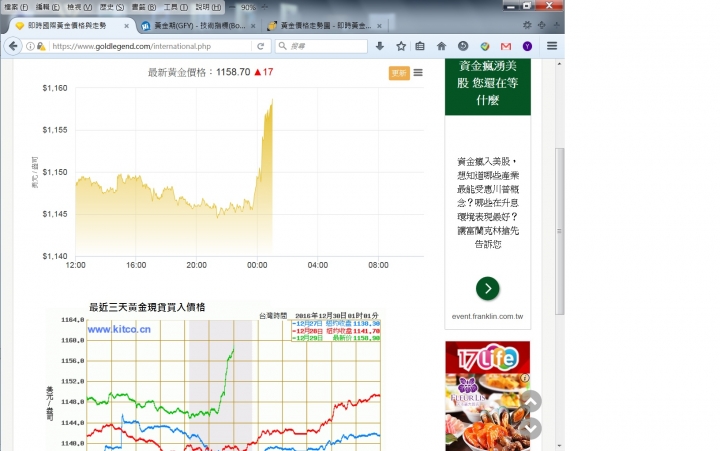The width and height of the screenshot is (720, 451).
Task: Open the Firefox hamburger menu
Action: tap(552, 45)
